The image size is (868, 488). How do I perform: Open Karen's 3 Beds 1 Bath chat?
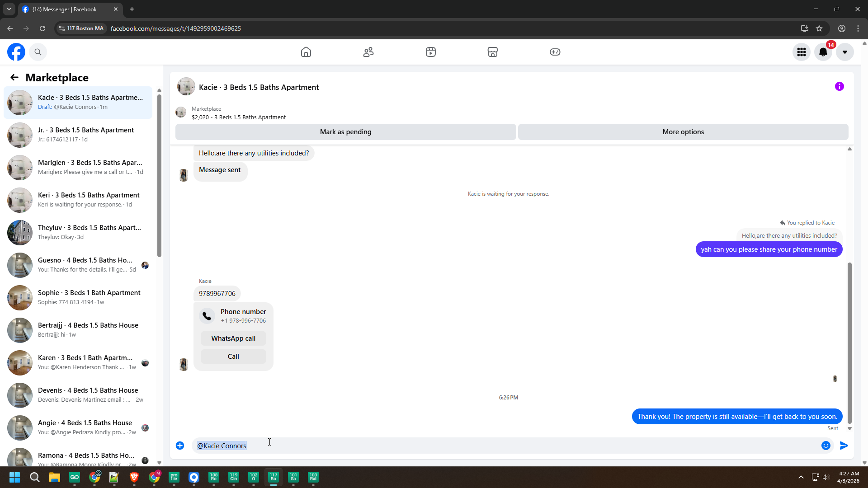78,362
